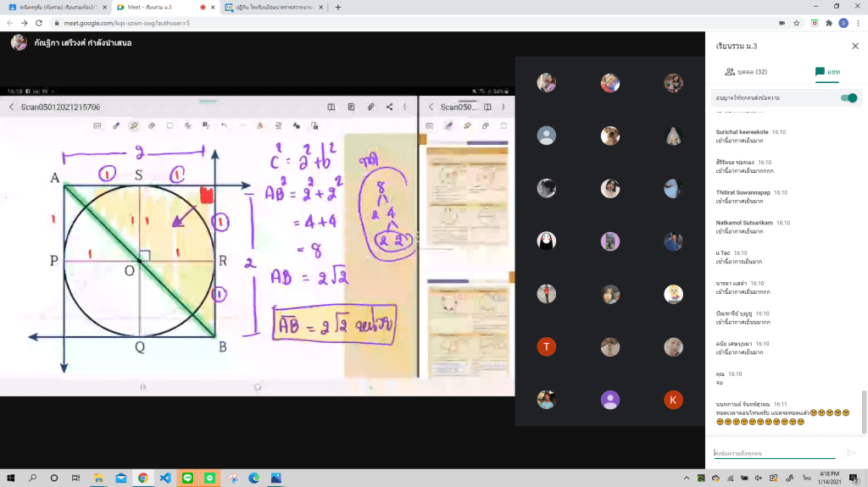Reload the Meet page

point(39,23)
